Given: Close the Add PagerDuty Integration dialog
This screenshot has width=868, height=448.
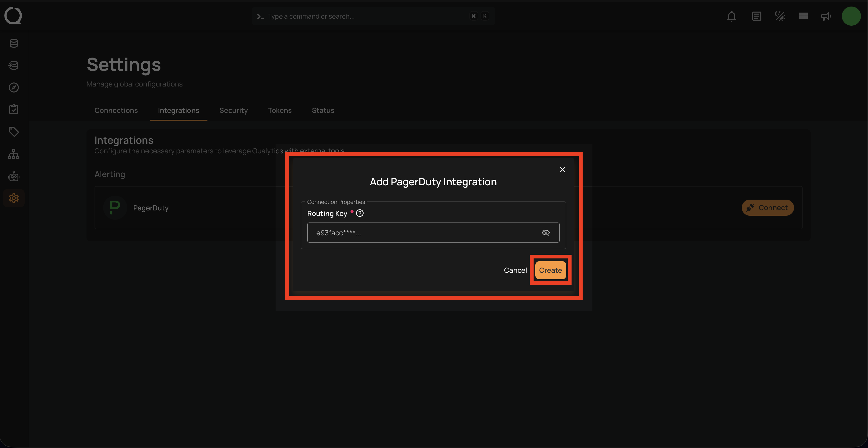Looking at the screenshot, I should coord(562,170).
